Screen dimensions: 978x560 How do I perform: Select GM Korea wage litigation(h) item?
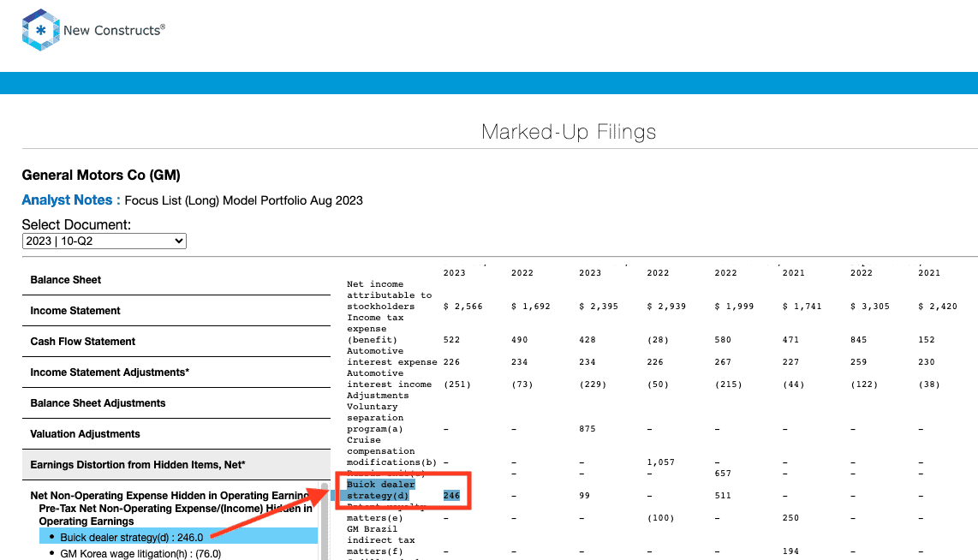(140, 554)
